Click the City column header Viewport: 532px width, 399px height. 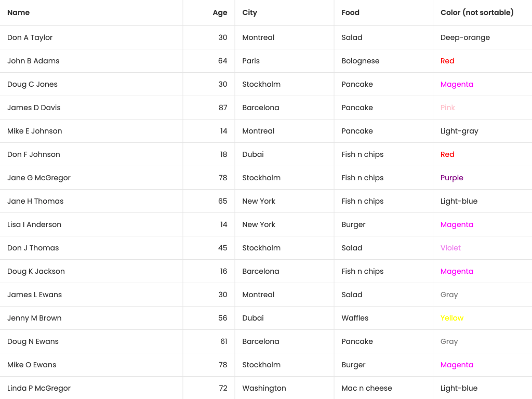coord(249,12)
